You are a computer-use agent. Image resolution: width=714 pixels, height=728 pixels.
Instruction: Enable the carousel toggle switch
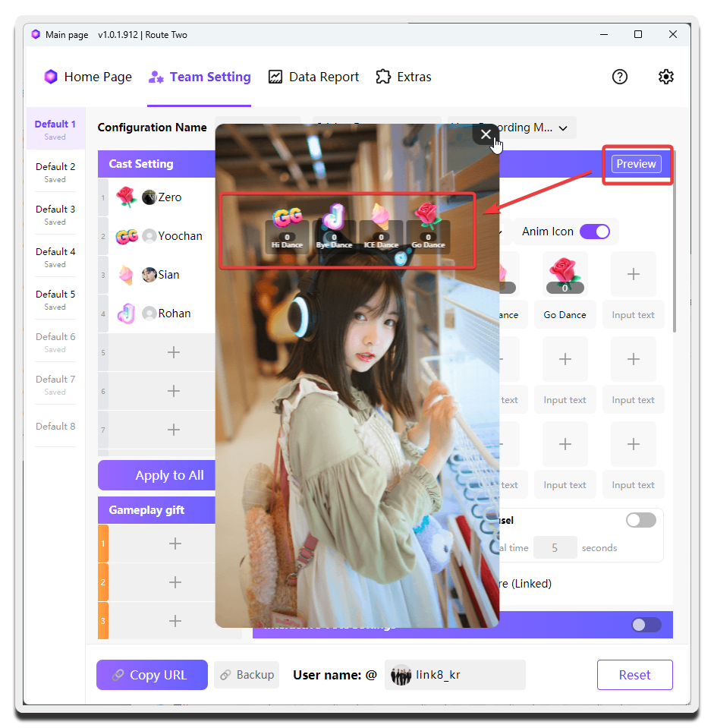[x=640, y=520]
